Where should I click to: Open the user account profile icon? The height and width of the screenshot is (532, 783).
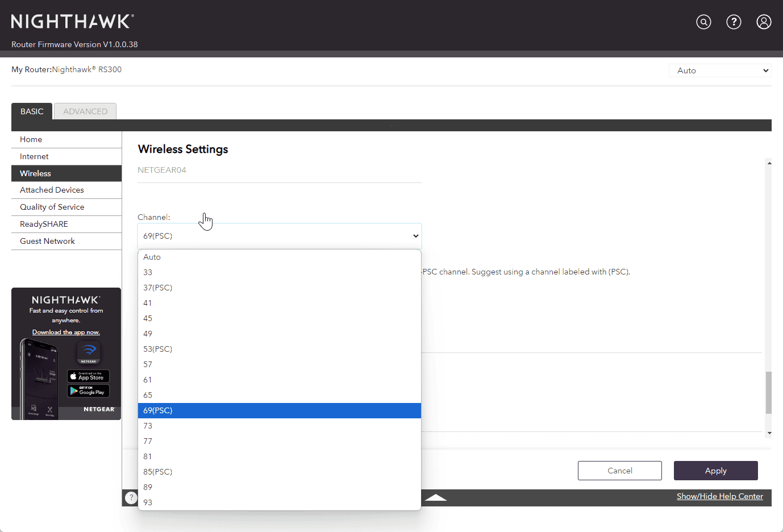coord(764,22)
